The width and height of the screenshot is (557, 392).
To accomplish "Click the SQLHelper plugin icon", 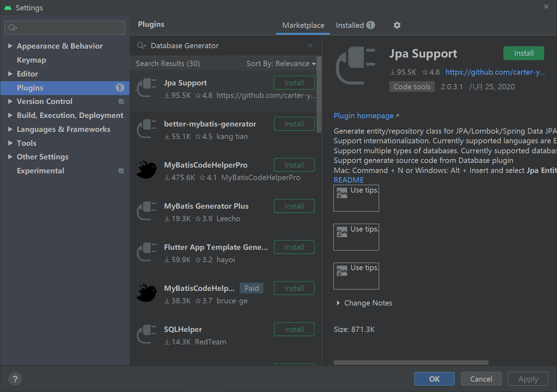I will 147,334.
